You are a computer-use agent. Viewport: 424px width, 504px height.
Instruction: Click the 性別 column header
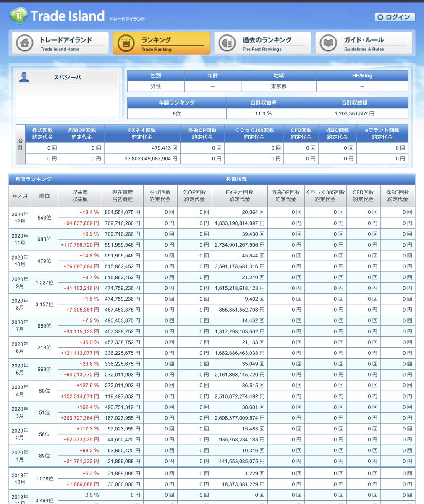coord(156,76)
